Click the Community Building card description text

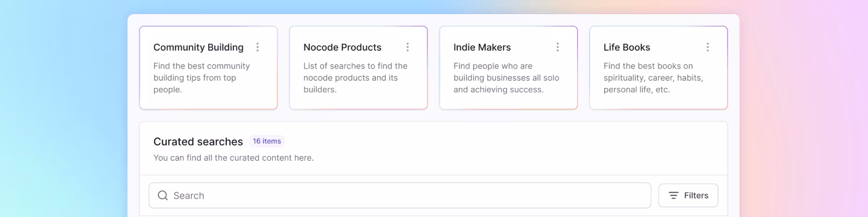point(201,78)
